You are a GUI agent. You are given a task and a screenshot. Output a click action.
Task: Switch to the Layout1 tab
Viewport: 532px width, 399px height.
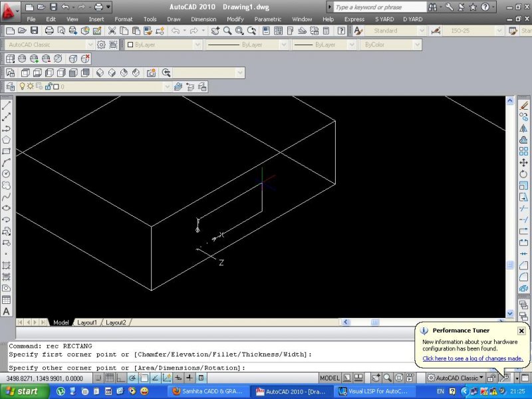click(x=87, y=323)
